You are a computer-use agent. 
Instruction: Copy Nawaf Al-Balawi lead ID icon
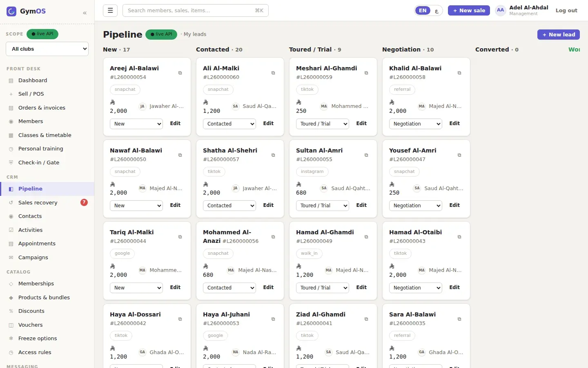coord(180,155)
